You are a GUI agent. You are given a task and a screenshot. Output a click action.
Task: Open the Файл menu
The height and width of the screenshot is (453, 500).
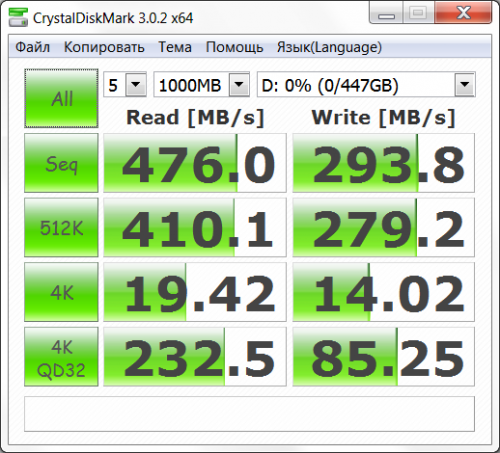[33, 47]
